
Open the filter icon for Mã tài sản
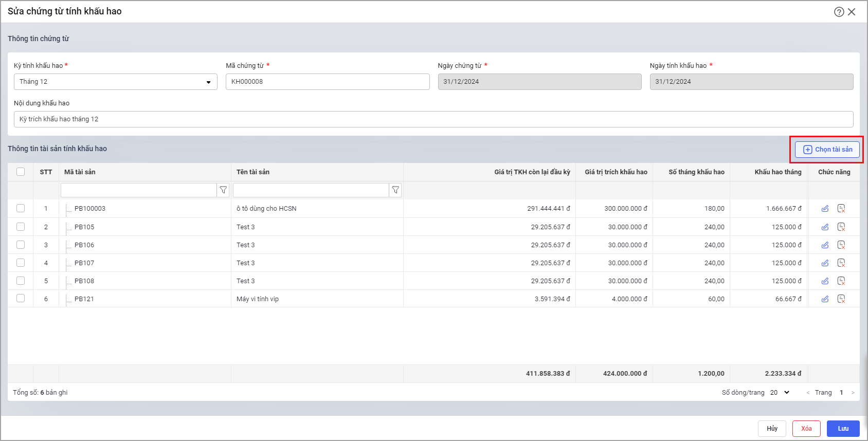coord(223,190)
